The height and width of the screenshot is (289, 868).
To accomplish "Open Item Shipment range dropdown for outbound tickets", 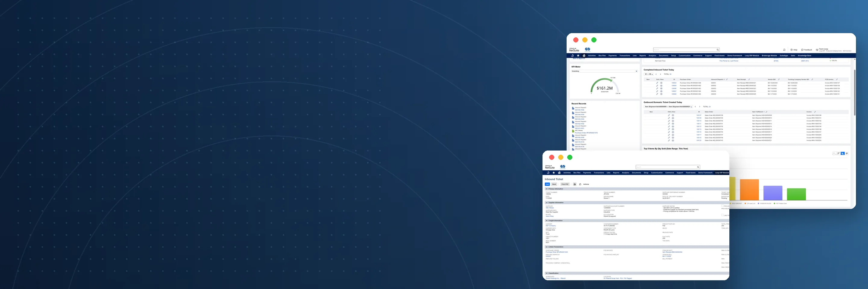I will [668, 107].
